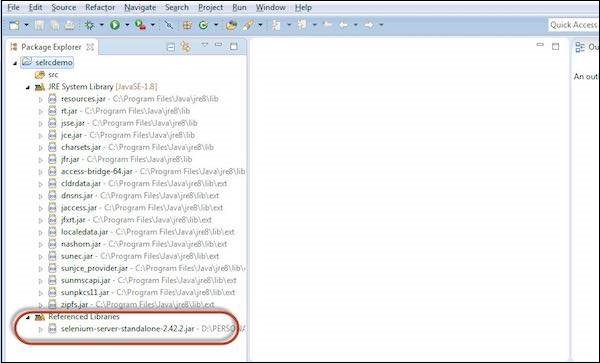Click the Open Type toolbar icon
The image size is (600, 363).
[231, 25]
